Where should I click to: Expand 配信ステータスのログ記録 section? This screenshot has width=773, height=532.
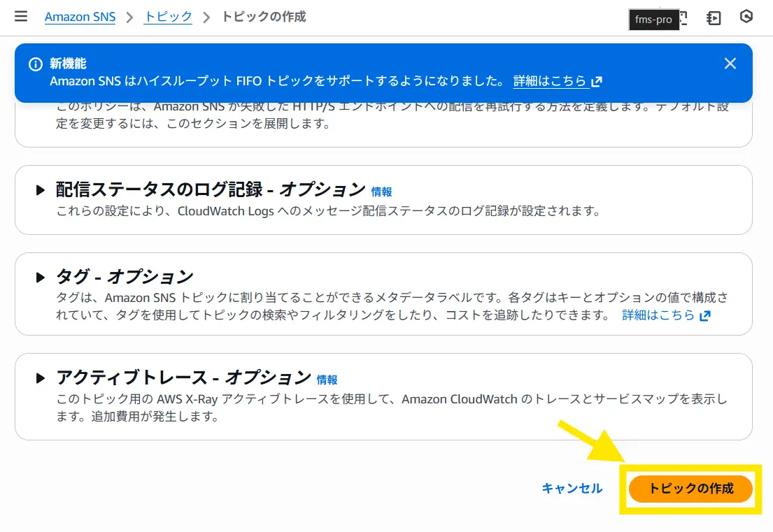[x=41, y=190]
